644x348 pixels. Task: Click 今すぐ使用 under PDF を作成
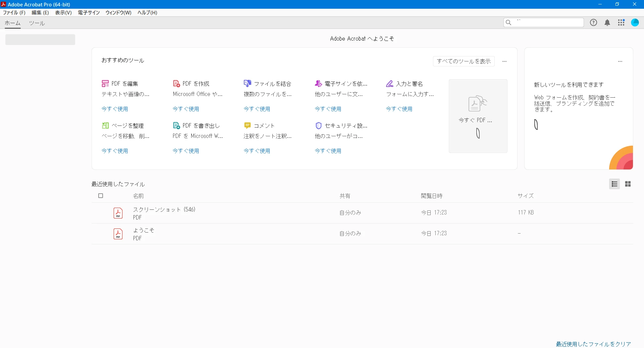[186, 109]
